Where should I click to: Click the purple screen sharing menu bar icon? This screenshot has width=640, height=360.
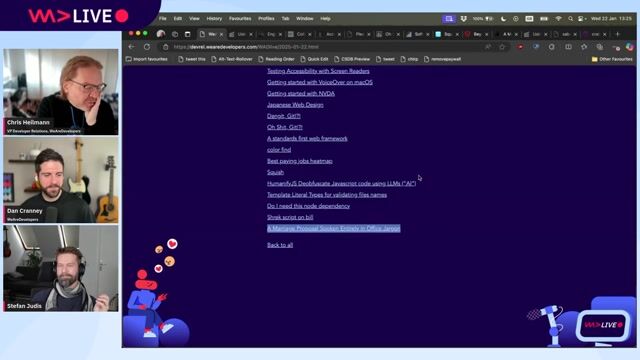449,19
